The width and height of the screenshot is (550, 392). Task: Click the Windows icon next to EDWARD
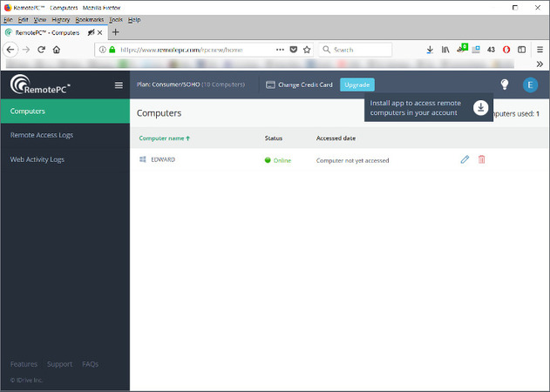tap(142, 159)
